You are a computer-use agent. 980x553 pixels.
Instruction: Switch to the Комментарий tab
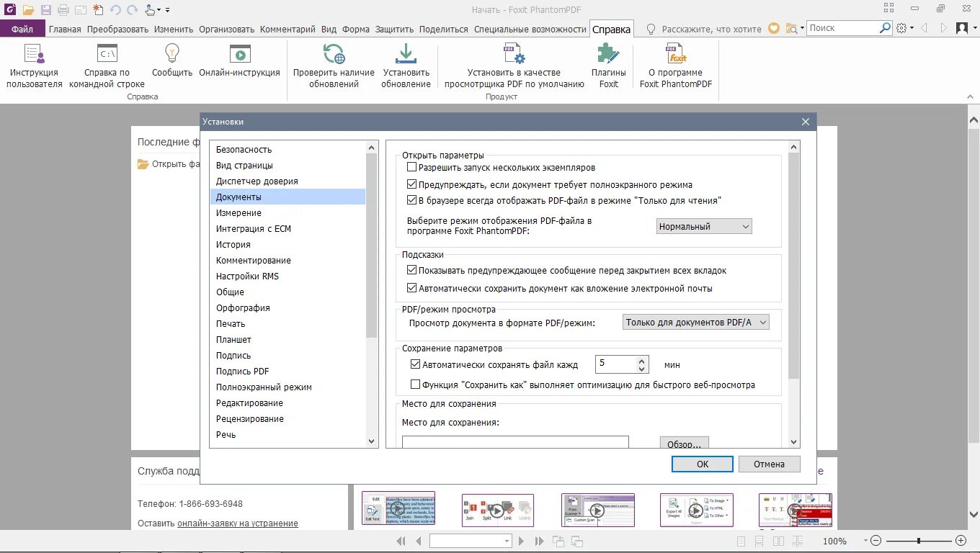click(x=288, y=29)
